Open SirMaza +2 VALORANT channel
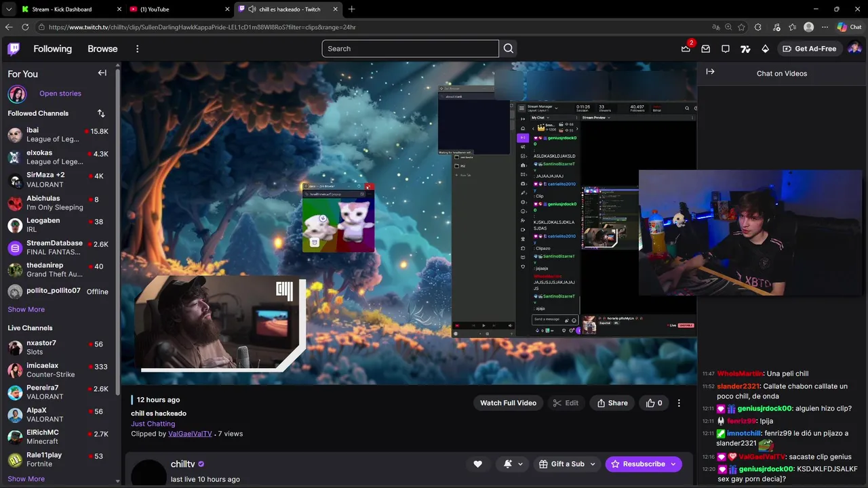 coord(58,180)
